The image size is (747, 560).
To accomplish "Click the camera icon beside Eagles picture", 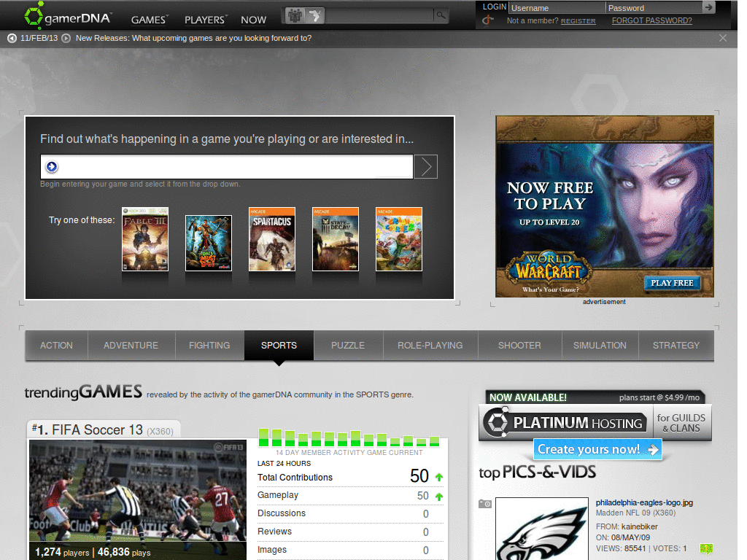I will coord(485,504).
